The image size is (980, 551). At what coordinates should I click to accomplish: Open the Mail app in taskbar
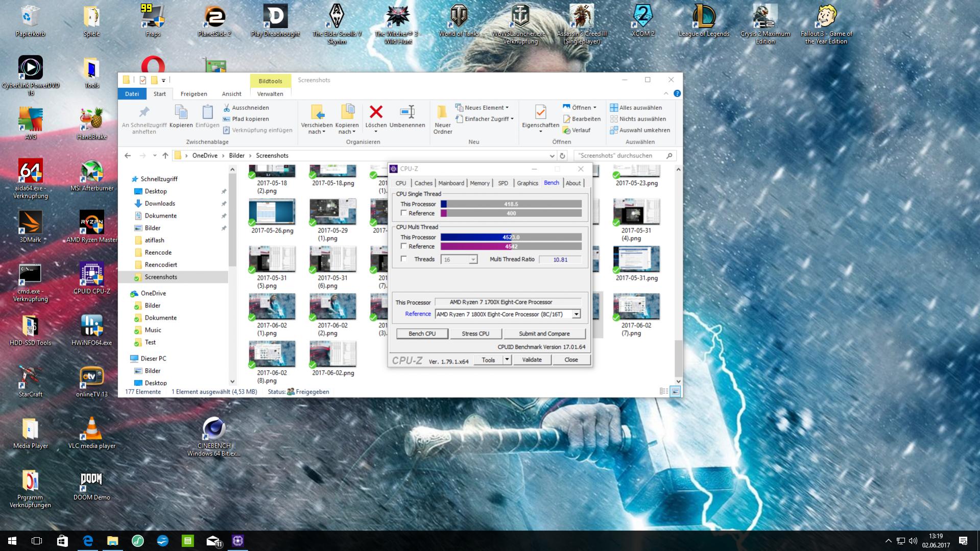point(213,541)
